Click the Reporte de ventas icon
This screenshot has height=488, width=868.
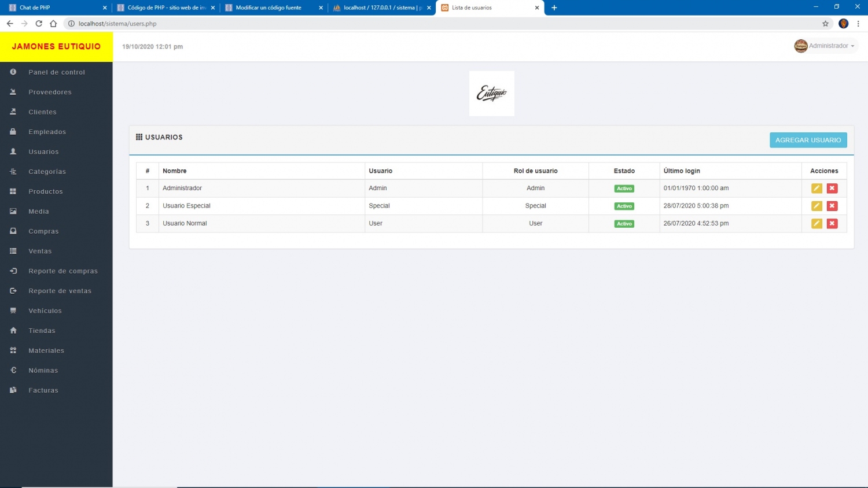[13, 291]
